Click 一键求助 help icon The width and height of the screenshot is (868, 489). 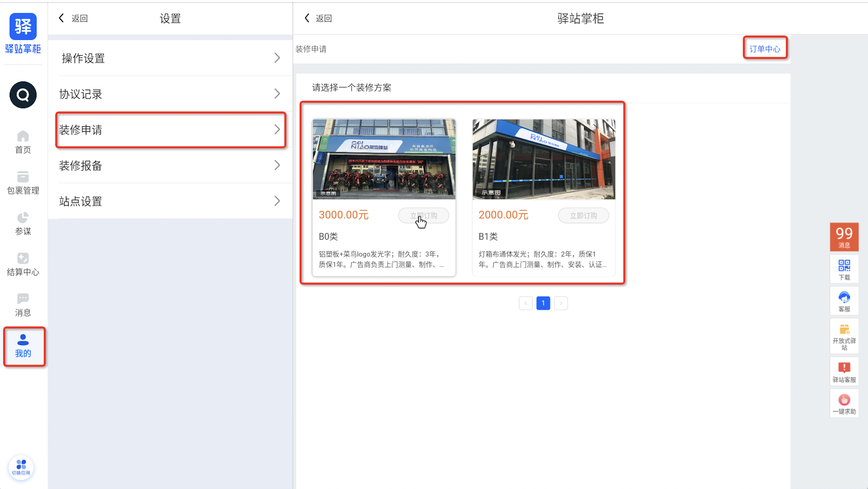(844, 404)
